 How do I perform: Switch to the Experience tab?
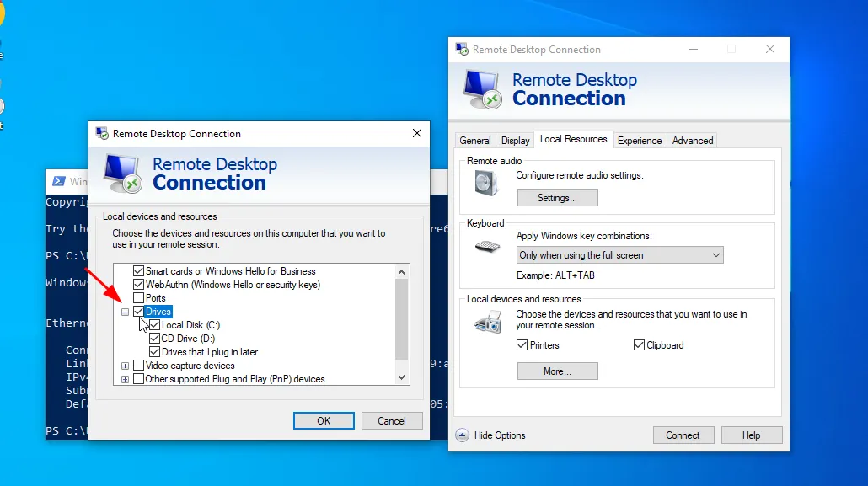click(639, 141)
